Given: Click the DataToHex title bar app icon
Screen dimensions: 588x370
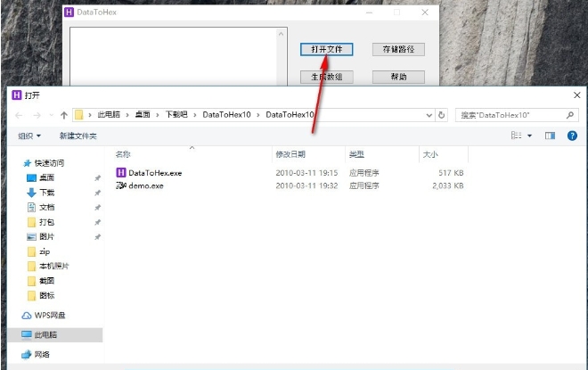Looking at the screenshot, I should [x=69, y=12].
